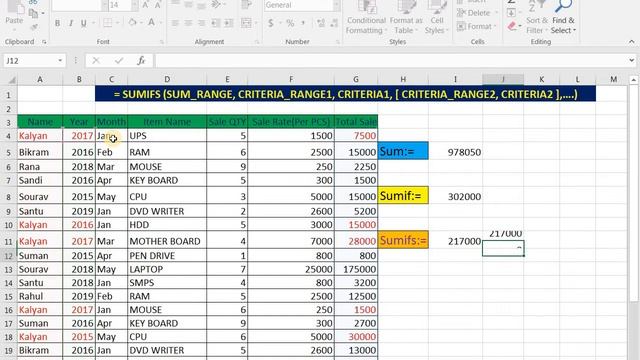The height and width of the screenshot is (360, 640).
Task: Click Cancel X in formula bar
Action: (96, 61)
